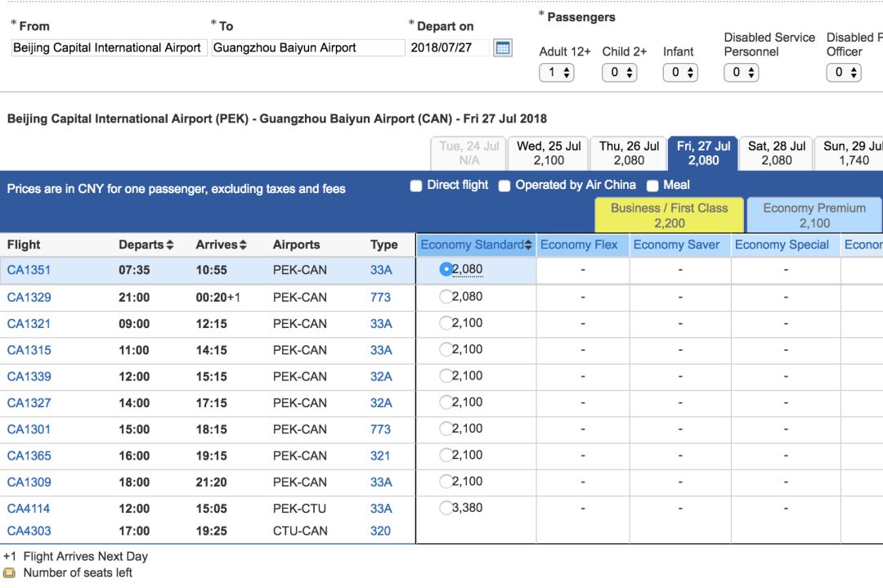Screen dimensions: 883x588
Task: Select the CA1309 fare radio button
Action: [446, 482]
